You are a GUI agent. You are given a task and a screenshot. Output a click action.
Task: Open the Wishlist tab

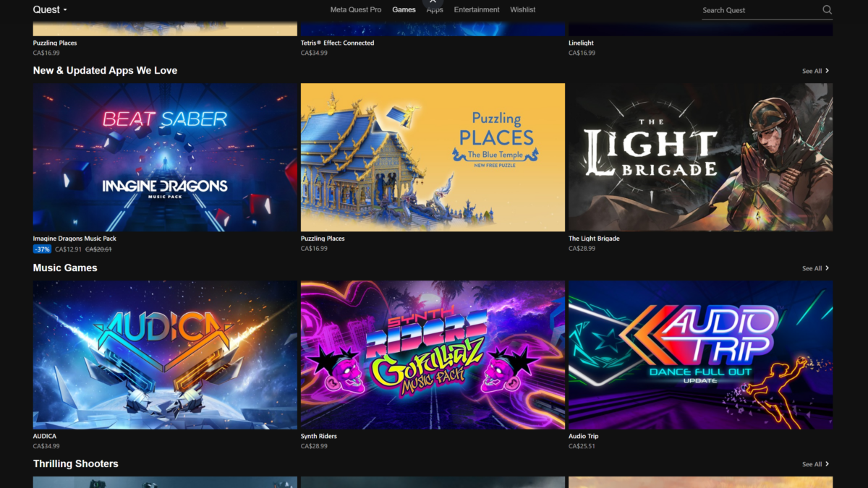[523, 9]
